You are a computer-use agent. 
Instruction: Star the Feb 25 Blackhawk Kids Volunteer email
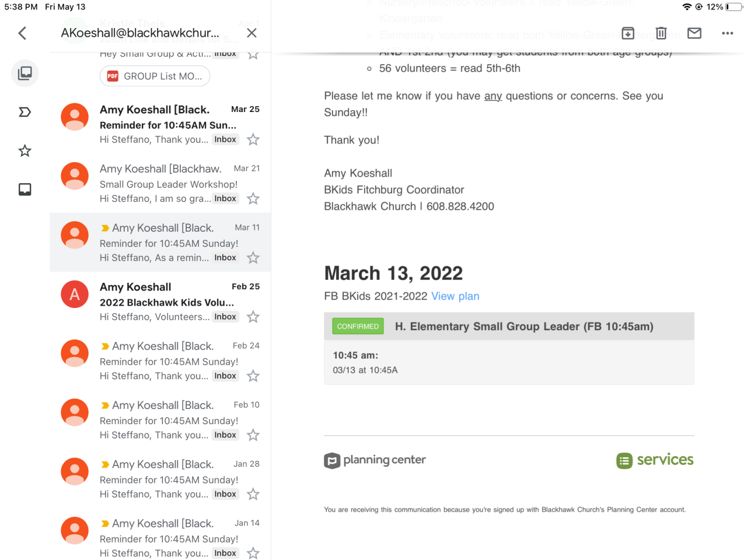pos(253,317)
